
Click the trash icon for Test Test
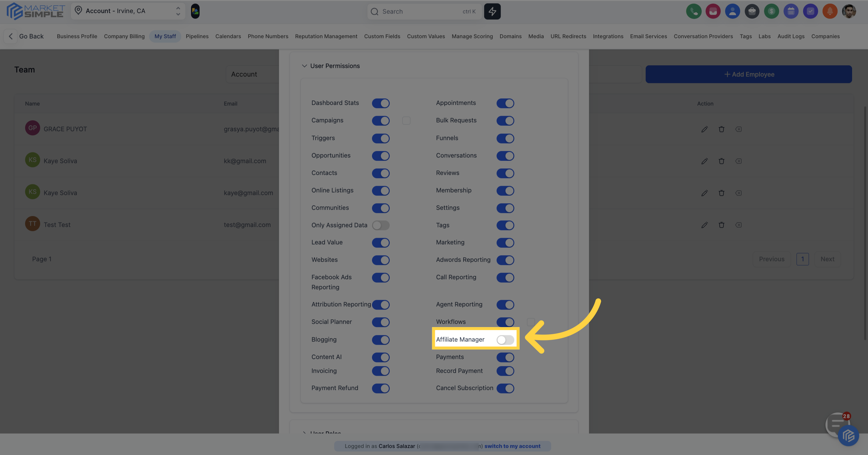721,225
